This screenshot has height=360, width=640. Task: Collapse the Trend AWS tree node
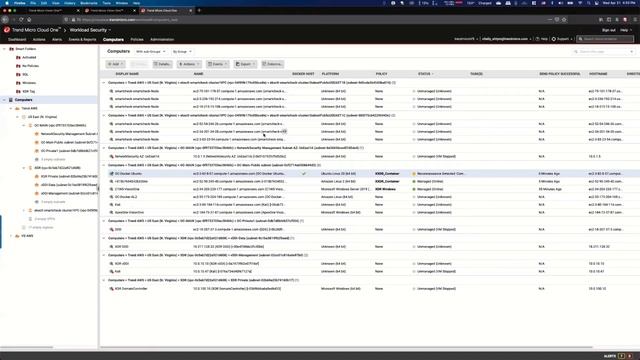click(x=11, y=109)
